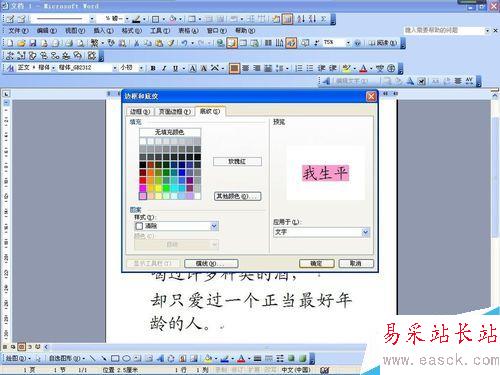This screenshot has width=500, height=375.
Task: Open a file with folder icon
Action: pyautogui.click(x=21, y=43)
